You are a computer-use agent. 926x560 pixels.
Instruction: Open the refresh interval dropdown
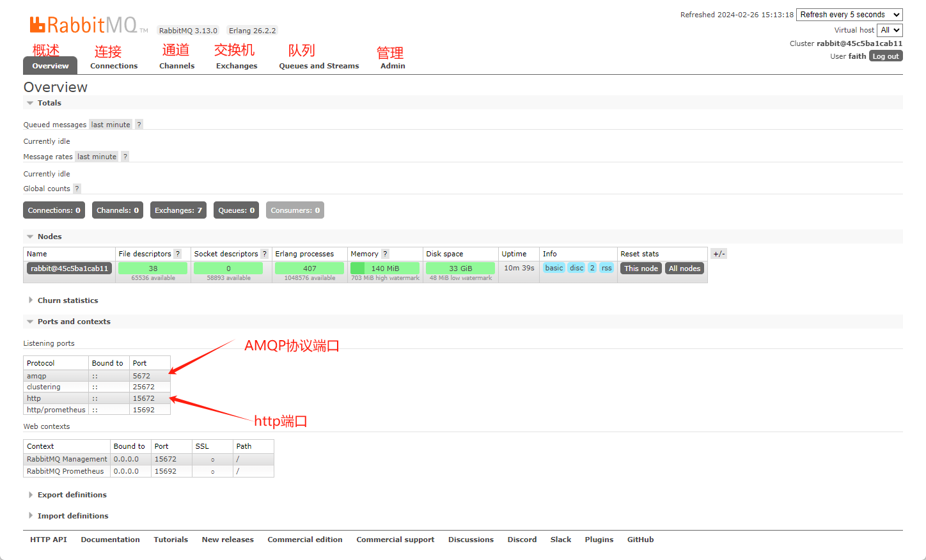[849, 15]
